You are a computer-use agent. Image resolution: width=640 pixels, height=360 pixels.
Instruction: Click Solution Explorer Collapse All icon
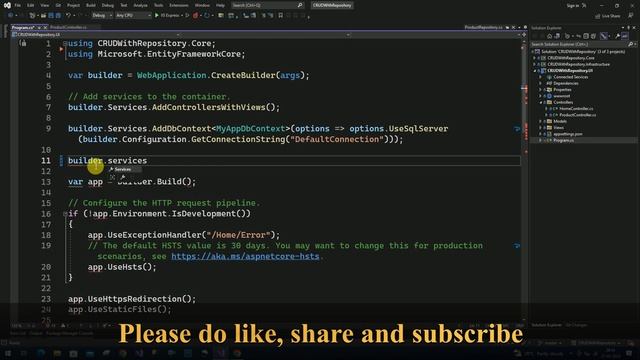pos(586,36)
